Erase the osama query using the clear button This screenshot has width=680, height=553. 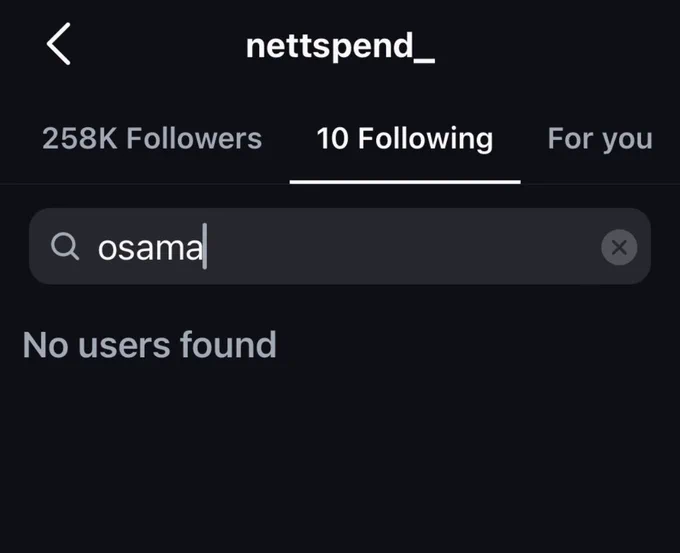(x=619, y=247)
